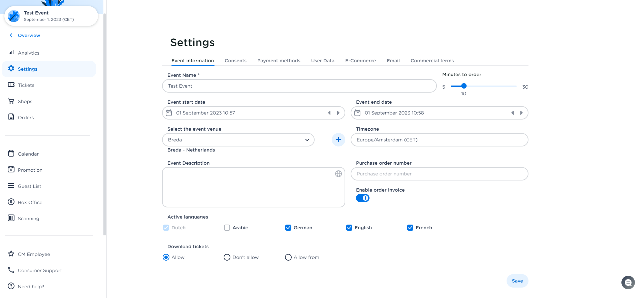Click the plus icon to add venue
The height and width of the screenshot is (298, 644).
(338, 140)
